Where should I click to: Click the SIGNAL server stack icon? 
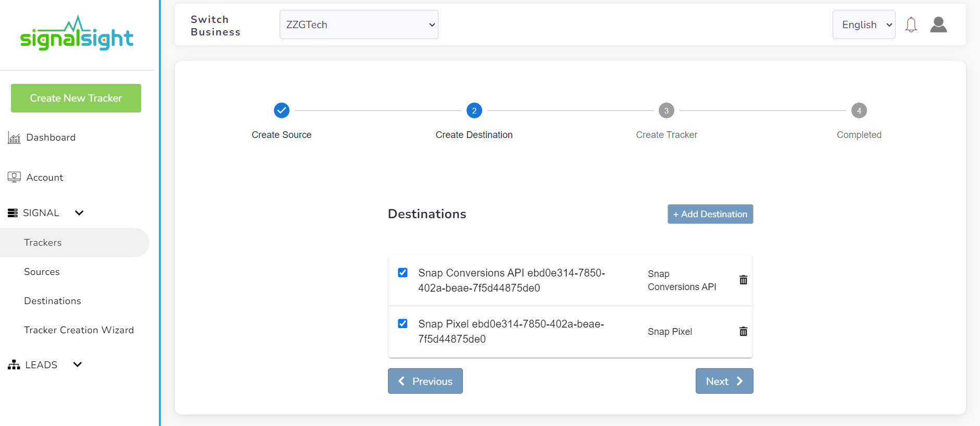12,213
